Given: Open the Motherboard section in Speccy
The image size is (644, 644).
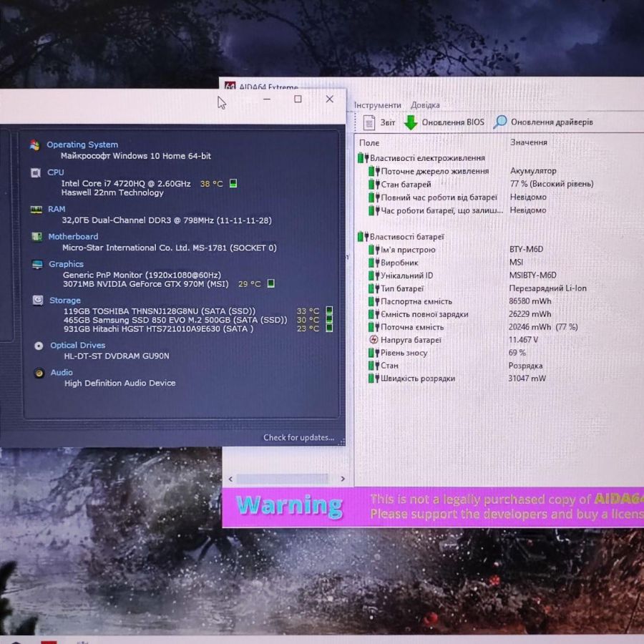Looking at the screenshot, I should 73,237.
